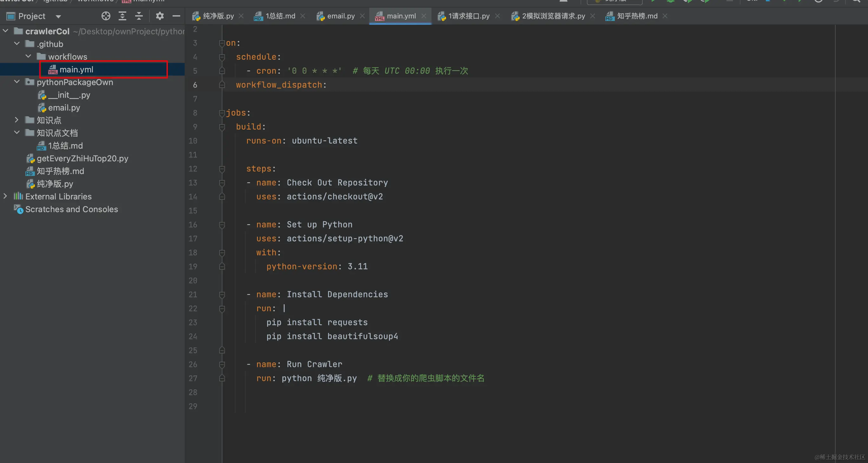This screenshot has height=463, width=868.
Task: Collapse the pythonPackageOwn folder
Action: click(16, 82)
